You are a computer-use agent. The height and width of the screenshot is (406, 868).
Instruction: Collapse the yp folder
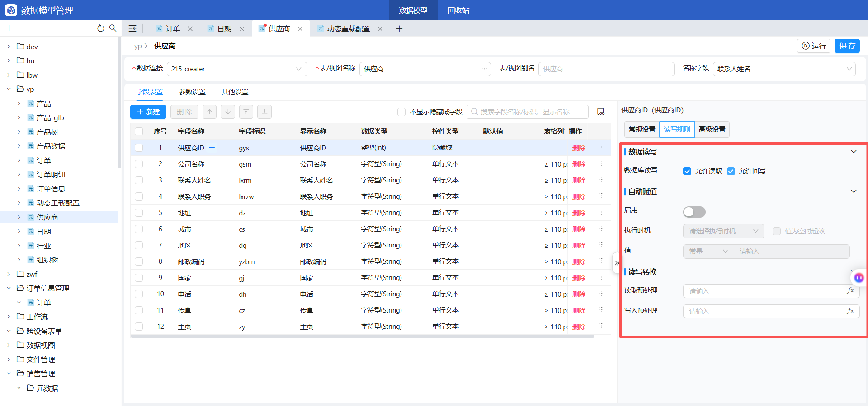pyautogui.click(x=9, y=89)
